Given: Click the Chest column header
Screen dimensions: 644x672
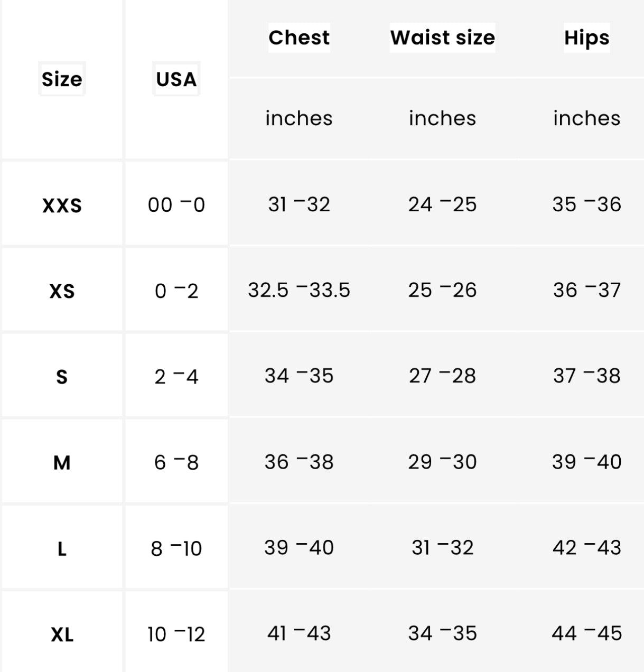Looking at the screenshot, I should pyautogui.click(x=299, y=38).
